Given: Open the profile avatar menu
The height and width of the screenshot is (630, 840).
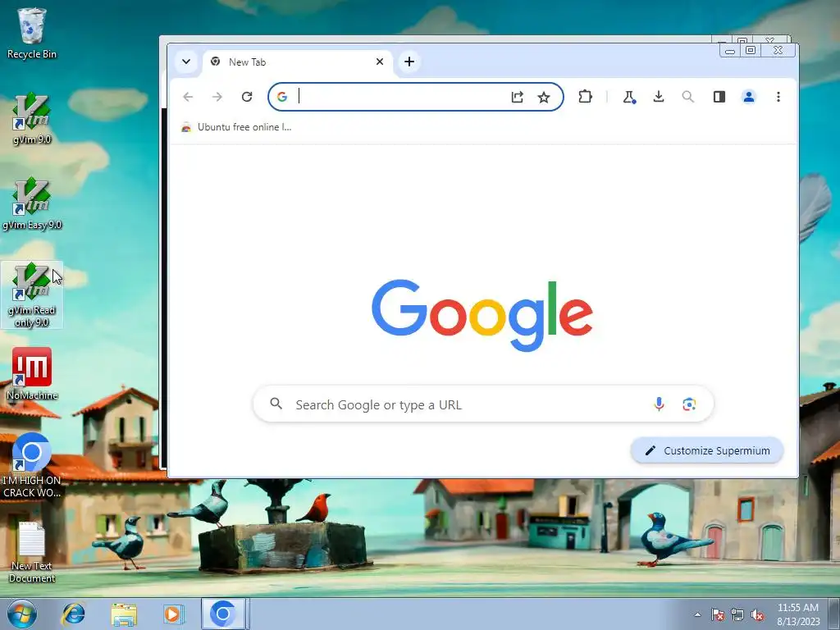Looking at the screenshot, I should click(x=748, y=97).
